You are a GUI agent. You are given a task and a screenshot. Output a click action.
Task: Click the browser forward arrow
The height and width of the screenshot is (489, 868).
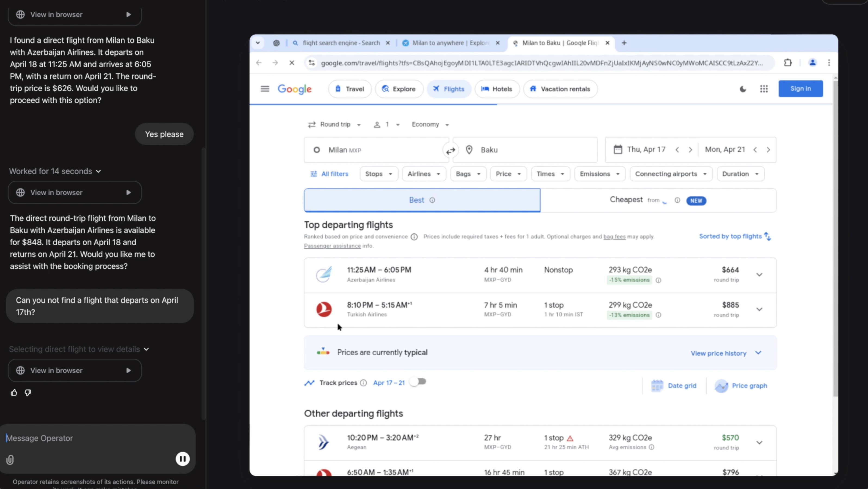(x=275, y=63)
